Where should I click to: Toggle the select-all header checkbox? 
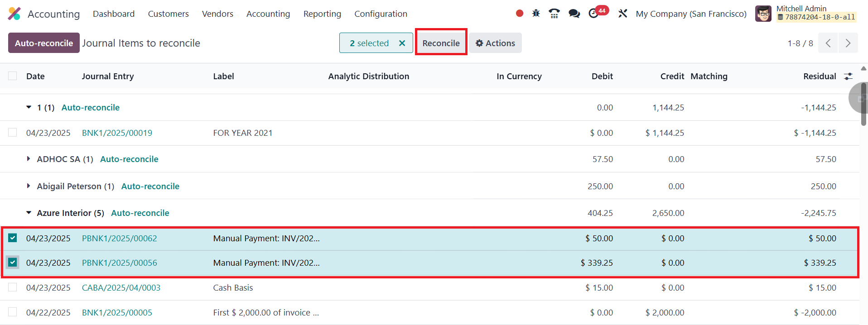coord(13,76)
